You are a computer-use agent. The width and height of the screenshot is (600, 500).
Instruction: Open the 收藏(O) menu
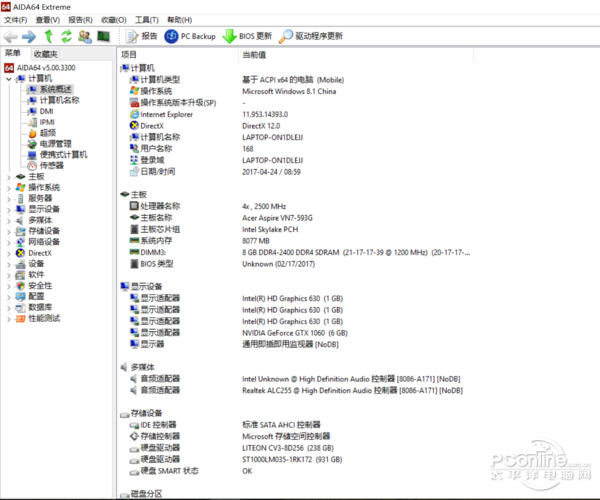tap(114, 20)
